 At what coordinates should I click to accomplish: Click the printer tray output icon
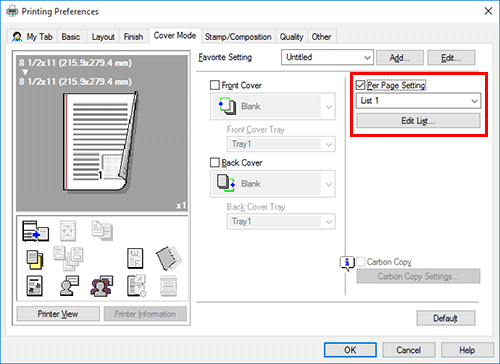pyautogui.click(x=36, y=231)
